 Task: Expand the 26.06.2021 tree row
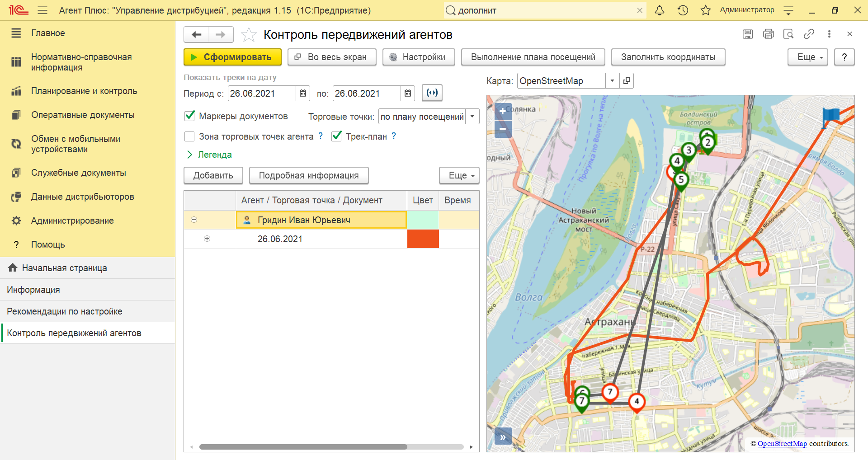tap(207, 239)
